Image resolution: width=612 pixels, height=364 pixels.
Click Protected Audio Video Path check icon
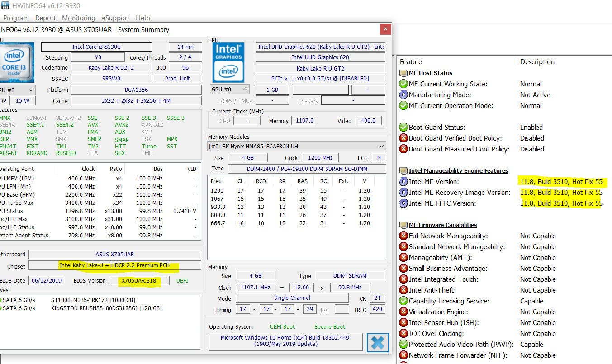(403, 345)
